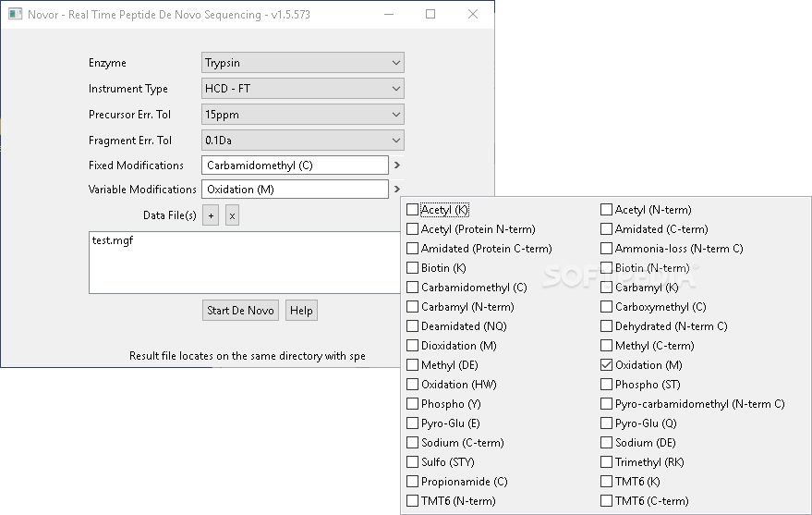812x515 pixels.
Task: Tick Sodium (DE) checkbox
Action: [x=606, y=443]
